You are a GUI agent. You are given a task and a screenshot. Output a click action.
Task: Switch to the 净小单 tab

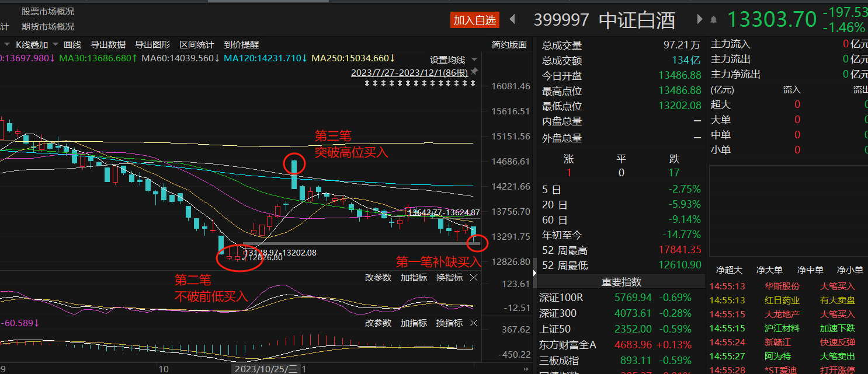pos(850,270)
